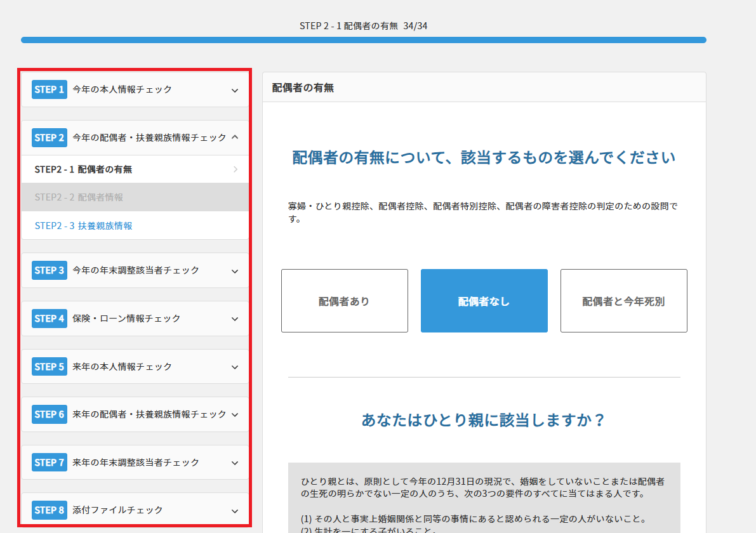Collapse 今年の配偶者・扶養親族情報チェック section chevron
The image size is (756, 533).
(235, 137)
